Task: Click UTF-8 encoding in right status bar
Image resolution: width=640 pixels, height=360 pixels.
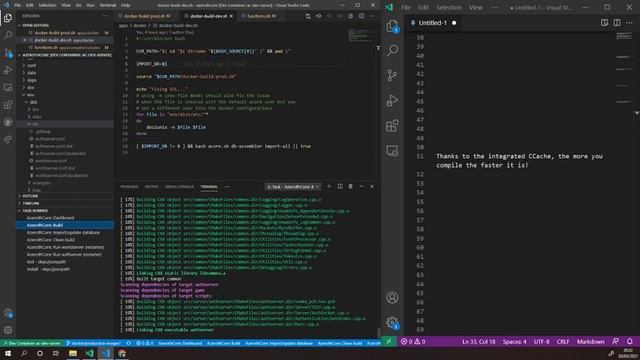Action: click(x=541, y=341)
